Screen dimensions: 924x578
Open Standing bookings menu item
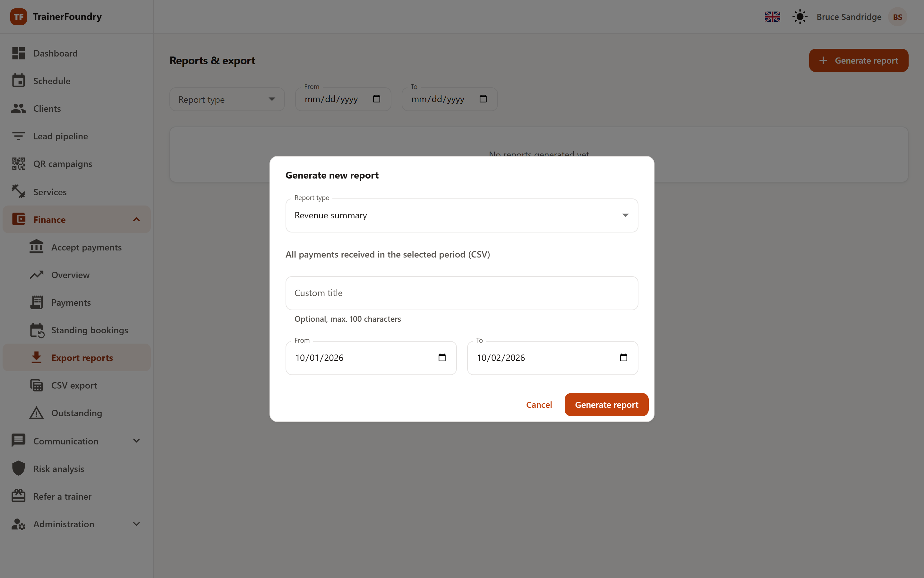click(76, 330)
